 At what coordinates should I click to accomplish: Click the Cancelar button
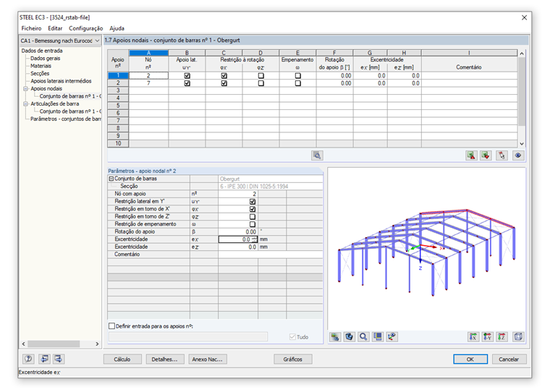(x=509, y=359)
